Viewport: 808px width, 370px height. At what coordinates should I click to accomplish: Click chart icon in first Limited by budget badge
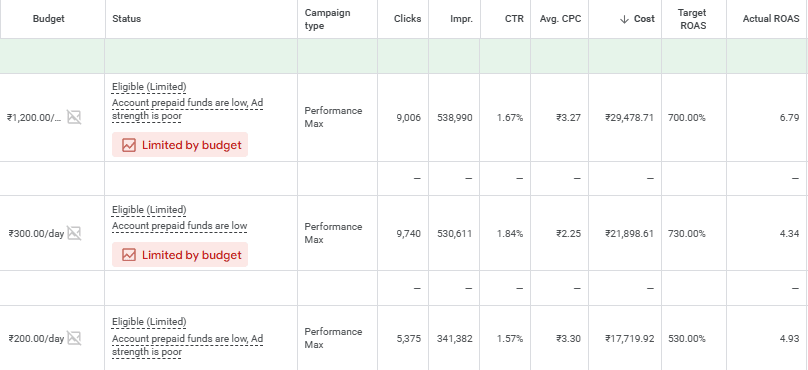(129, 145)
